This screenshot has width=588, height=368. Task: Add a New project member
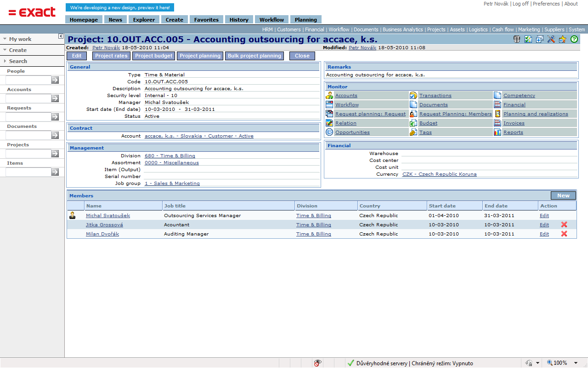(563, 195)
